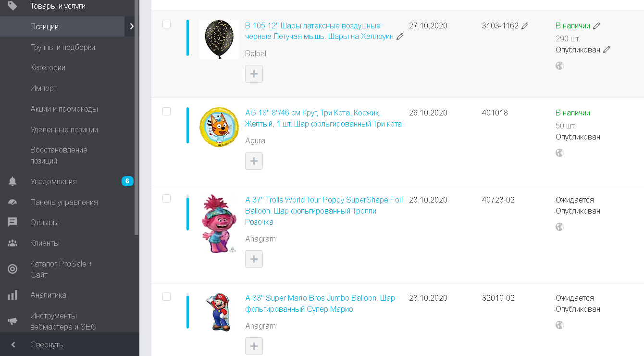Collapse the sidebar with Свернуть arrow

[13, 344]
